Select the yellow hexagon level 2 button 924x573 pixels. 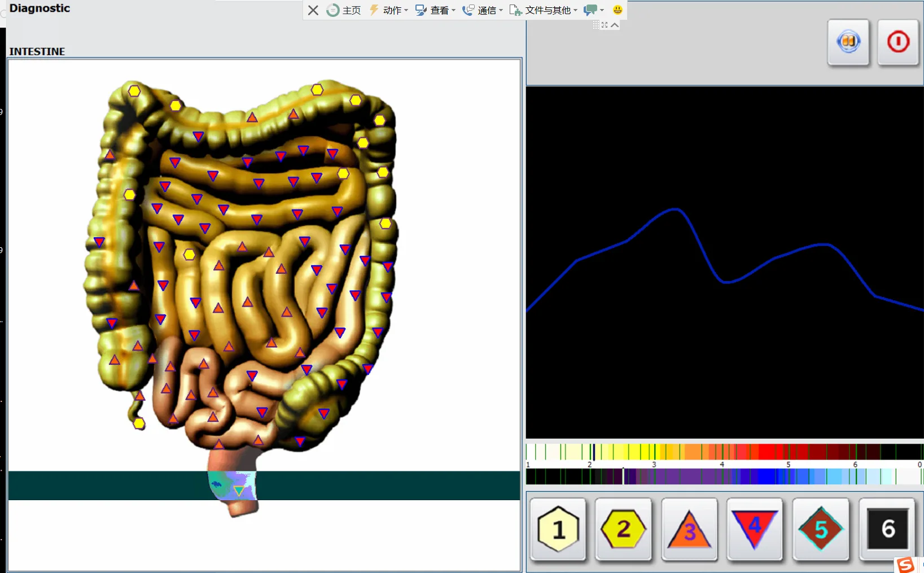point(623,529)
